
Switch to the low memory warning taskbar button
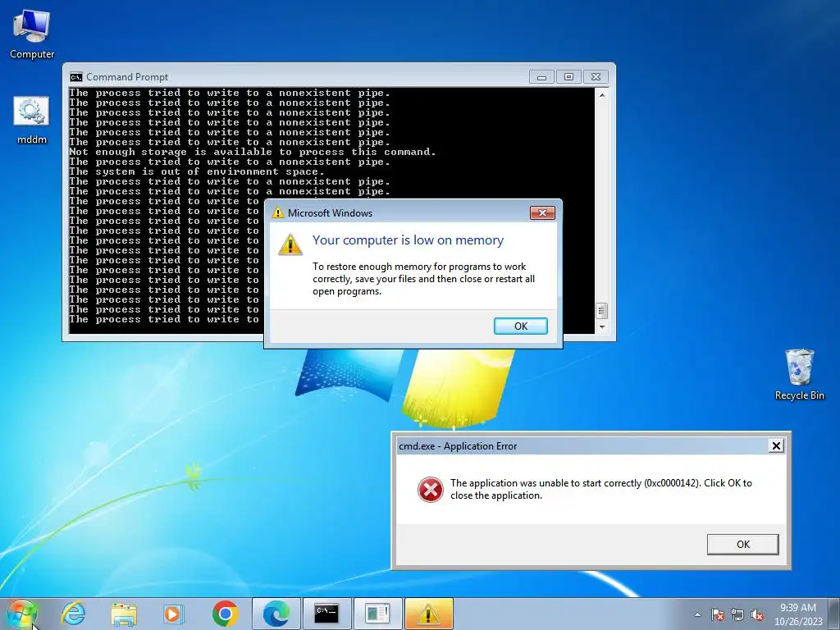tap(428, 614)
